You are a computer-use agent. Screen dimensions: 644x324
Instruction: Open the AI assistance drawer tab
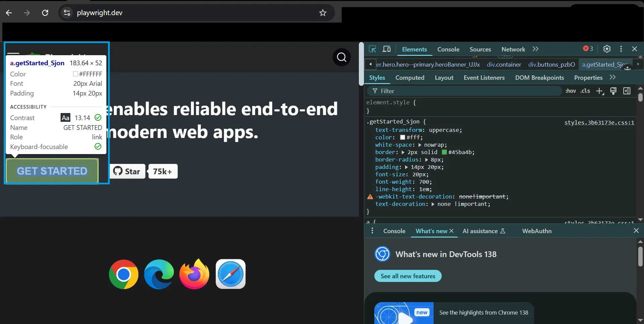[484, 231]
